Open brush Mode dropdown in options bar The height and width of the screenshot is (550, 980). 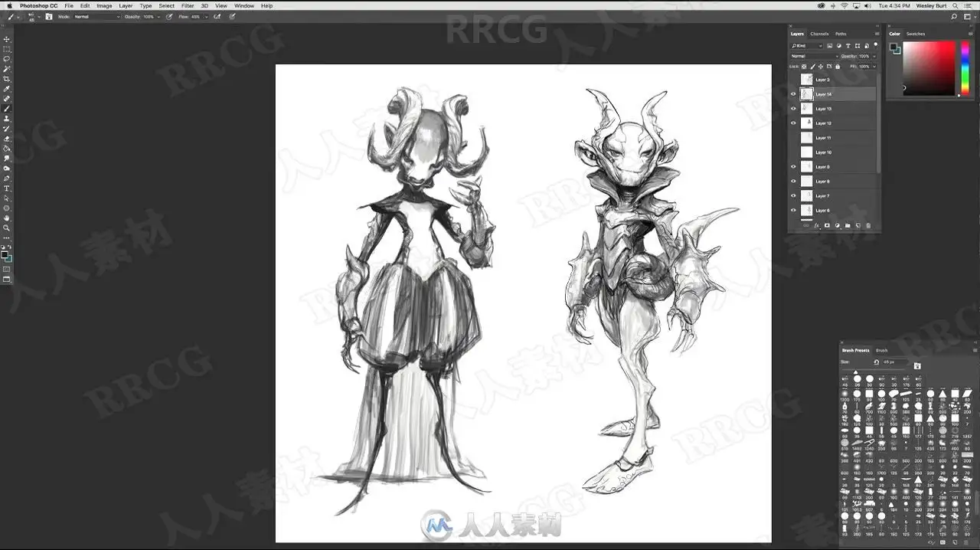pos(97,16)
